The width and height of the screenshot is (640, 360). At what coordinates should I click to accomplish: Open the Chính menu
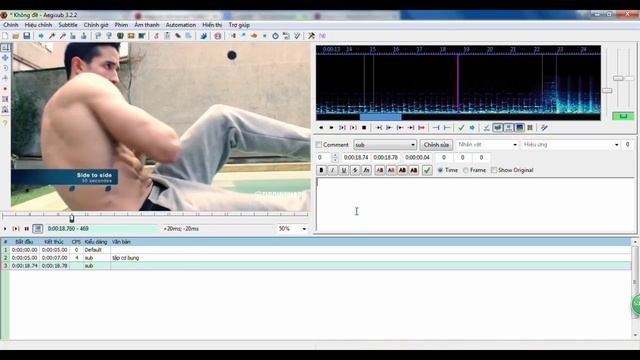coord(11,25)
